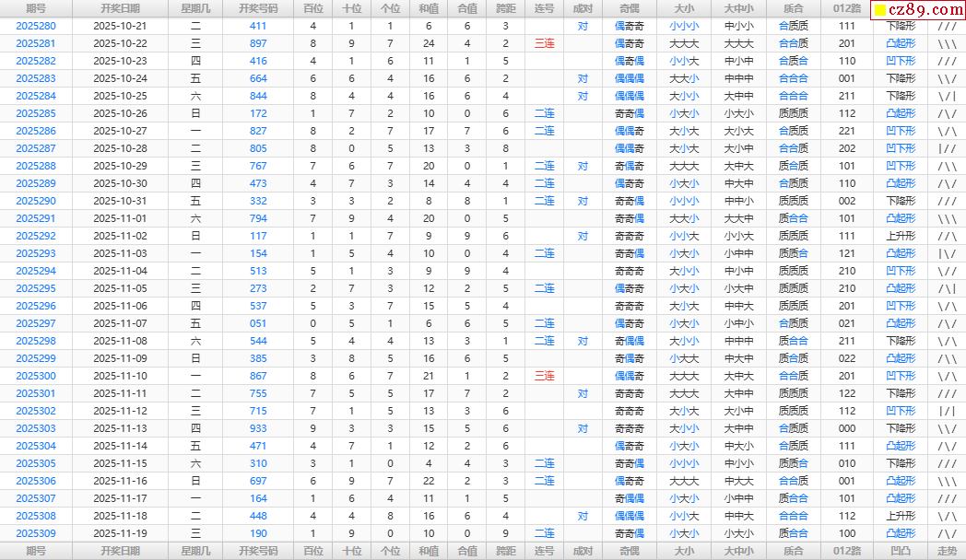The width and height of the screenshot is (966, 560).
Task: Open issue number 2025304 link
Action: click(36, 446)
